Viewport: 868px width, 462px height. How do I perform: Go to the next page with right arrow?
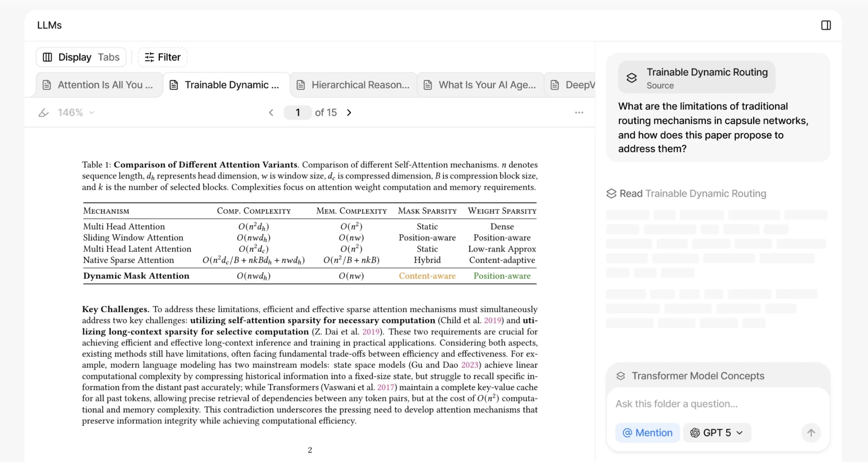[x=349, y=112]
